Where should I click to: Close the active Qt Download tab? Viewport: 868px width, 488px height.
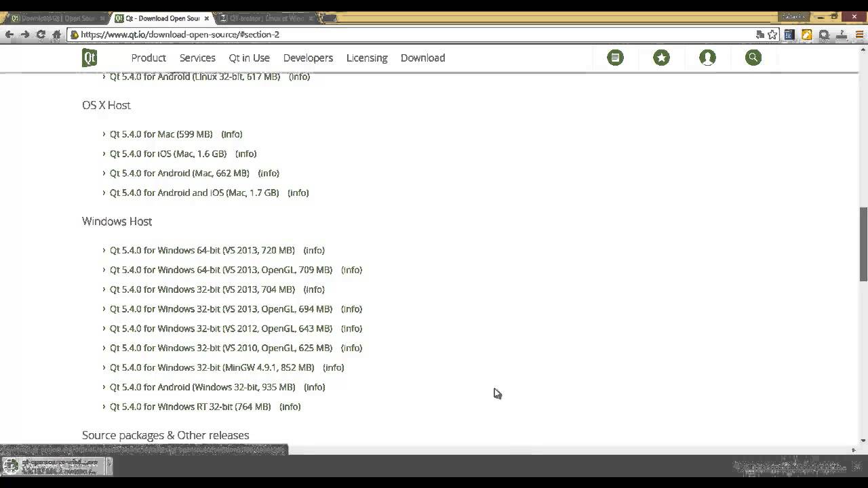pos(207,18)
